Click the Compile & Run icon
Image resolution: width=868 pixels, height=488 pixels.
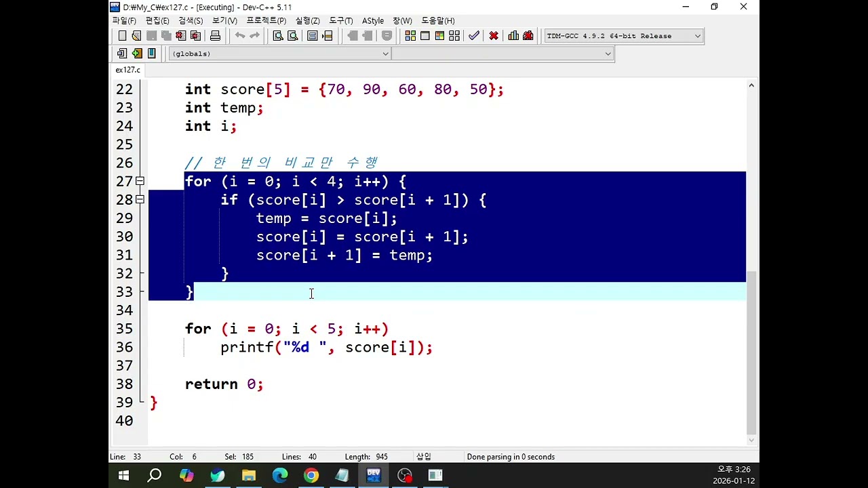pos(439,36)
